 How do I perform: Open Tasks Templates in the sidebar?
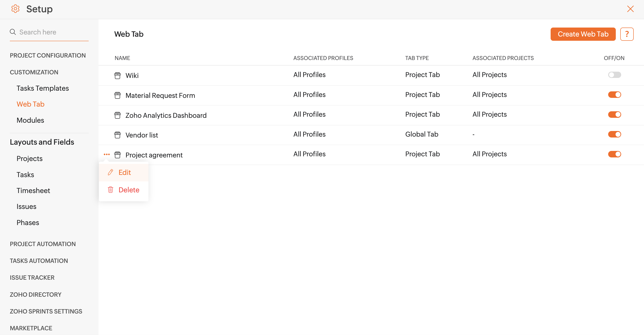point(43,88)
